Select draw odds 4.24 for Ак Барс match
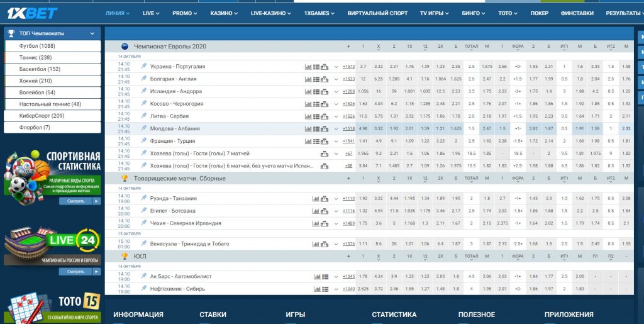The image size is (644, 324). click(378, 276)
